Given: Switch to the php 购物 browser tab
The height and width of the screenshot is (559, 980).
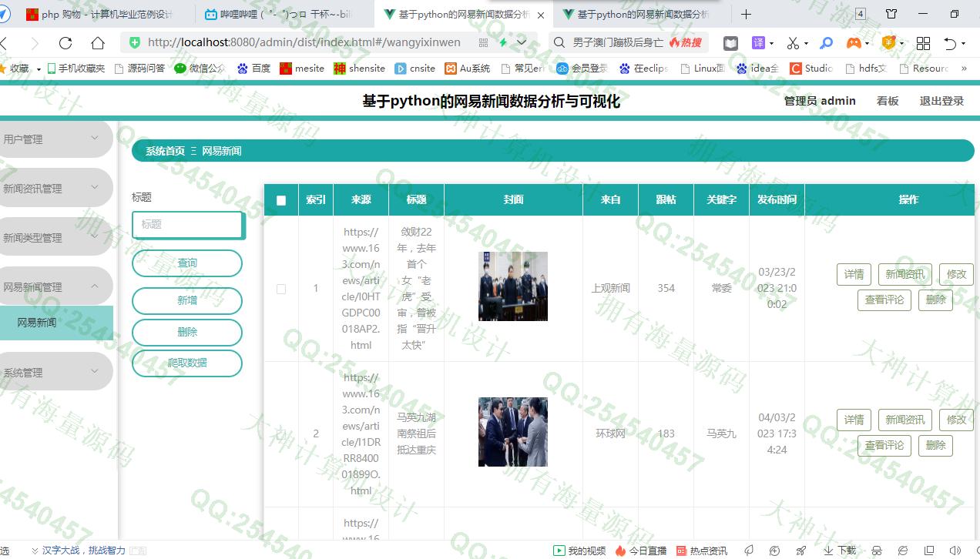Looking at the screenshot, I should pyautogui.click(x=99, y=15).
